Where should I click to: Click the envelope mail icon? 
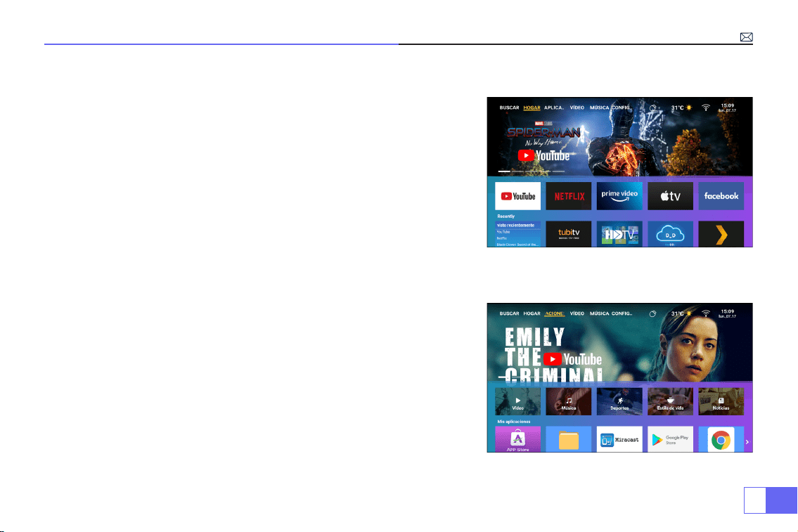746,37
